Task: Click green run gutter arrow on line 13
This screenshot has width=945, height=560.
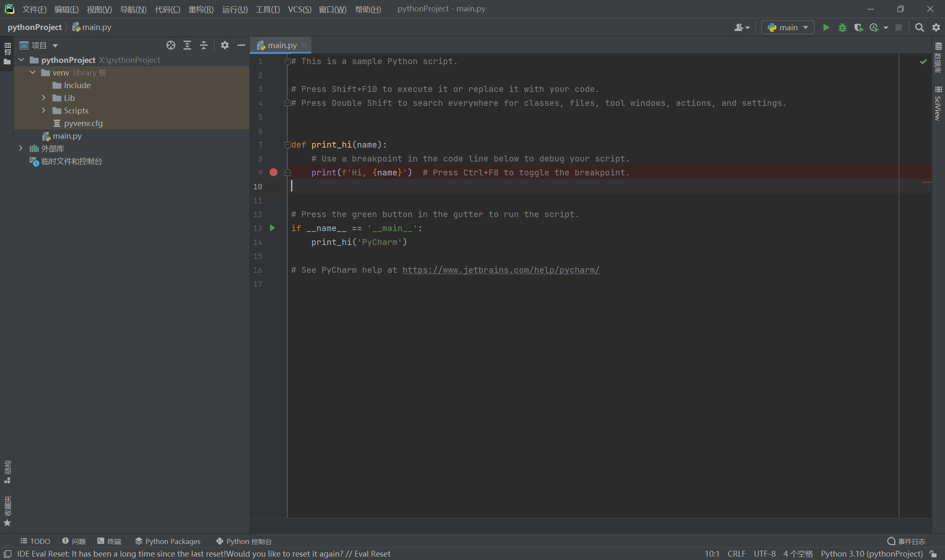Action: point(273,228)
